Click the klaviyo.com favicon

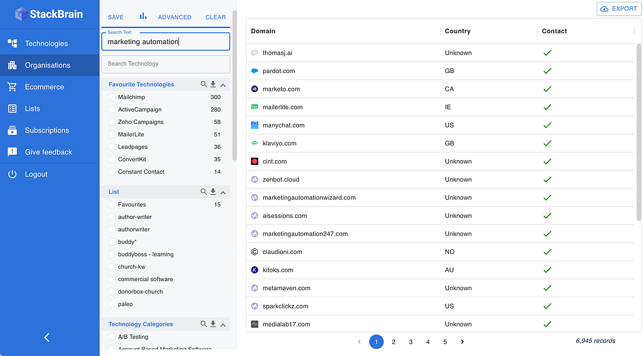[254, 143]
